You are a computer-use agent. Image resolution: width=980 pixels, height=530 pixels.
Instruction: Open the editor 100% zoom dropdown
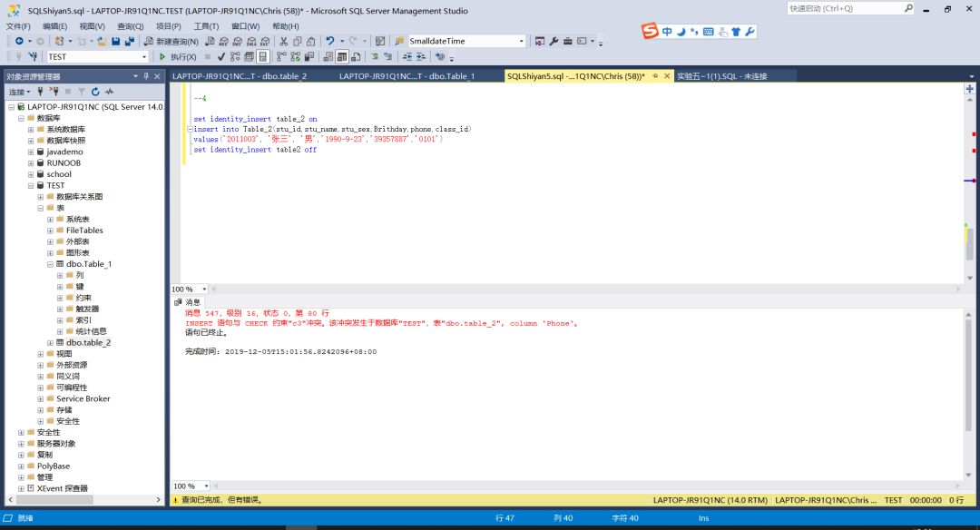click(204, 290)
